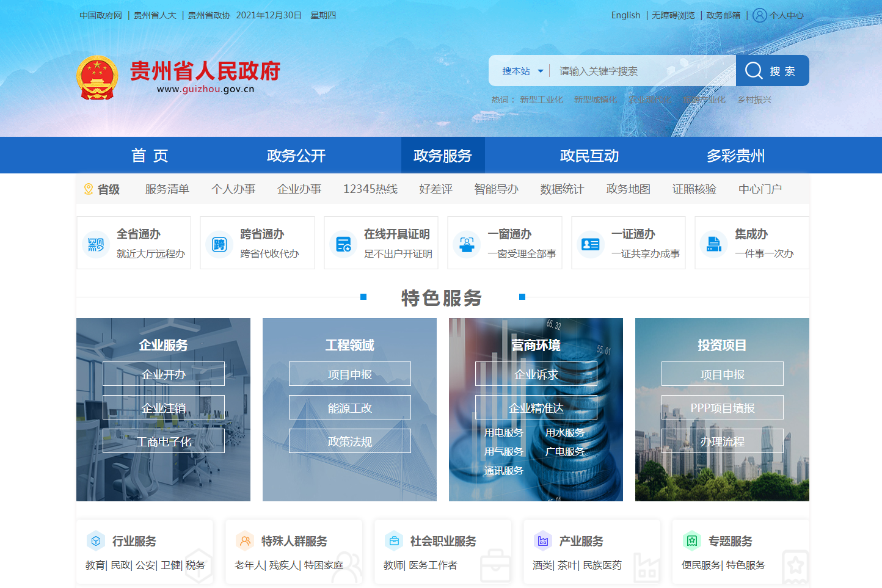Viewport: 882px width, 588px height.
Task: Select the 一证通办 ID card icon
Action: click(591, 244)
